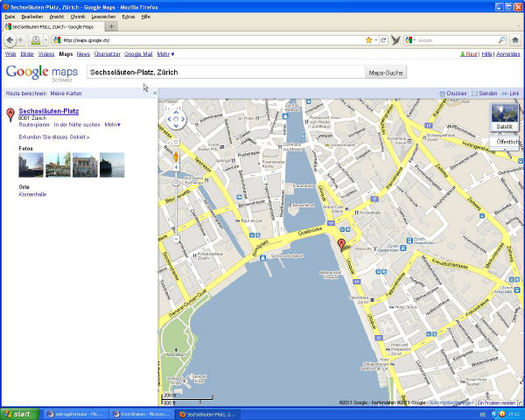
Task: Click the bird icon next to the address bar
Action: click(395, 40)
